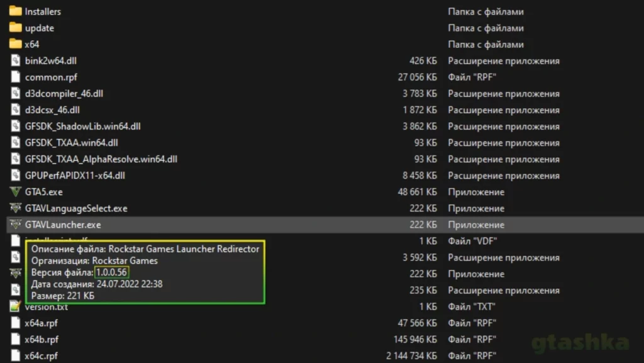Click the GTAVLanguageSelect.exe icon
Screen dimensions: 644x363
15,208
